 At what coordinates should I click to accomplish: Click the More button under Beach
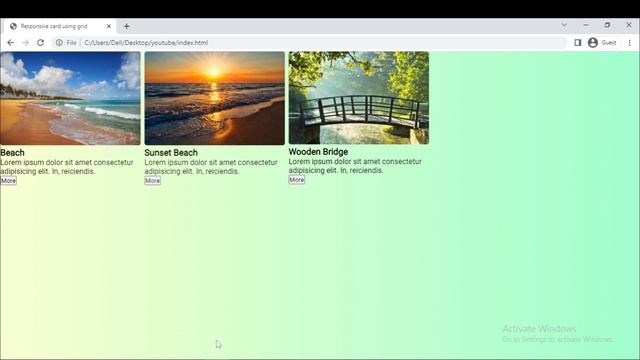click(x=9, y=181)
